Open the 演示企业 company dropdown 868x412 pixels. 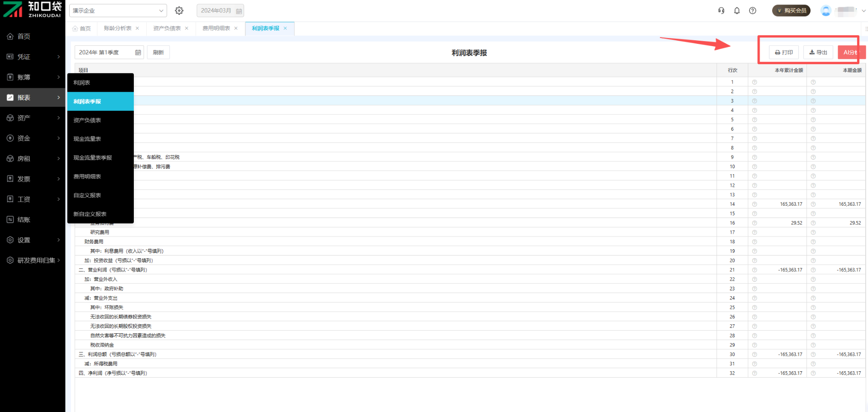[118, 10]
